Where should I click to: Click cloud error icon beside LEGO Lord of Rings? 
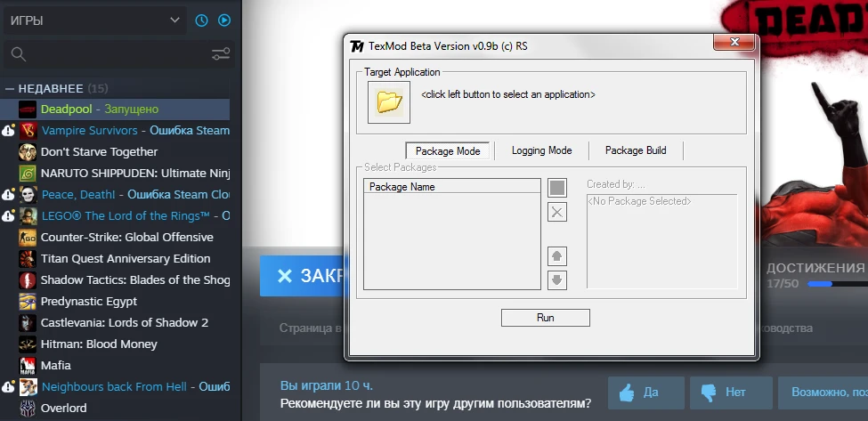pos(8,215)
